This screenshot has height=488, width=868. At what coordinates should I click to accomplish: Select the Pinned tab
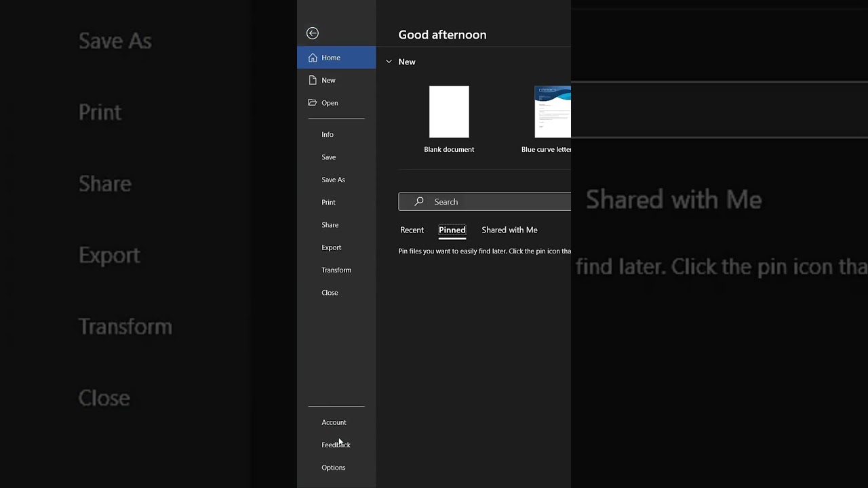point(452,230)
